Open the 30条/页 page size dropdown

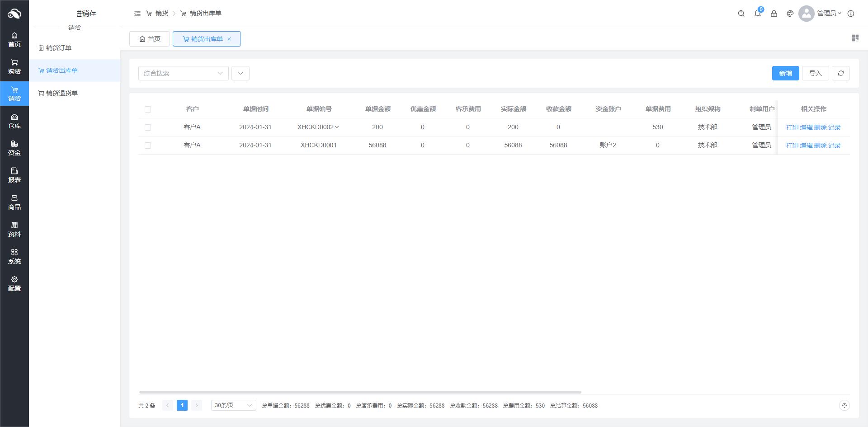pos(233,405)
